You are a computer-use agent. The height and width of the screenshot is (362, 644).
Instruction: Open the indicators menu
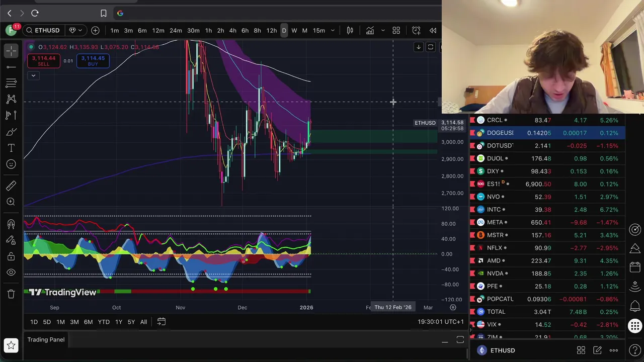coord(370,31)
